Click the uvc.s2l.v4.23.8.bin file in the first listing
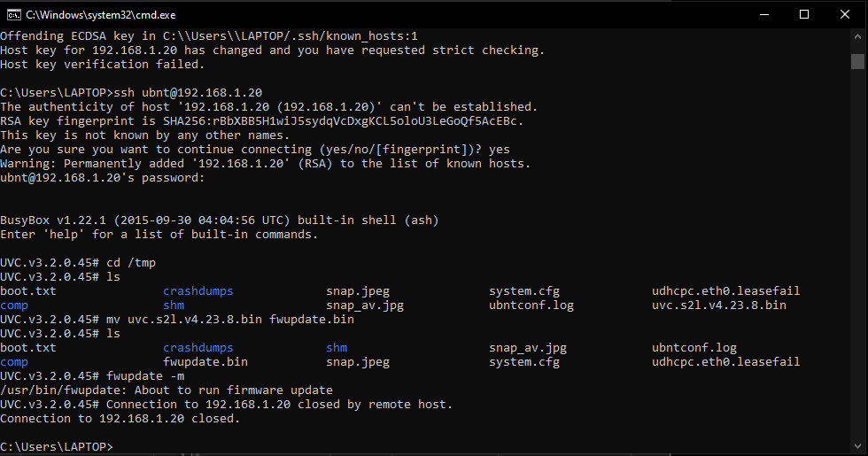868x456 pixels. (x=719, y=305)
